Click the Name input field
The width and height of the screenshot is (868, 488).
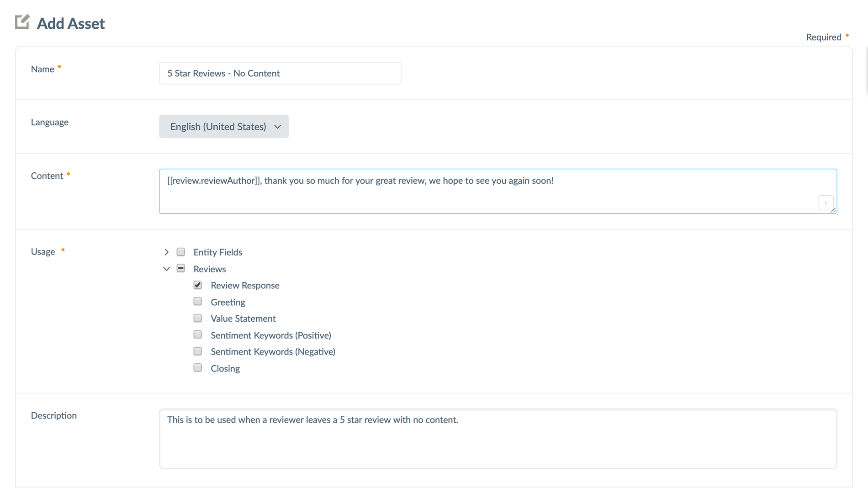tap(280, 73)
